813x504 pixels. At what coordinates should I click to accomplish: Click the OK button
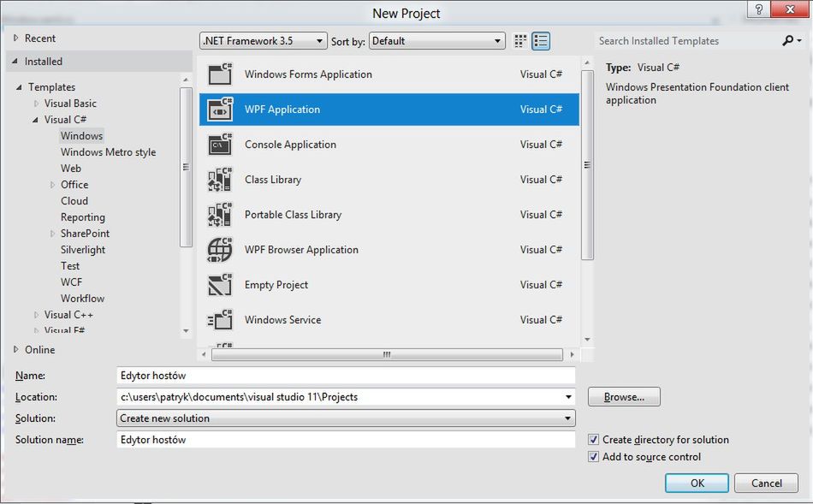tap(697, 483)
